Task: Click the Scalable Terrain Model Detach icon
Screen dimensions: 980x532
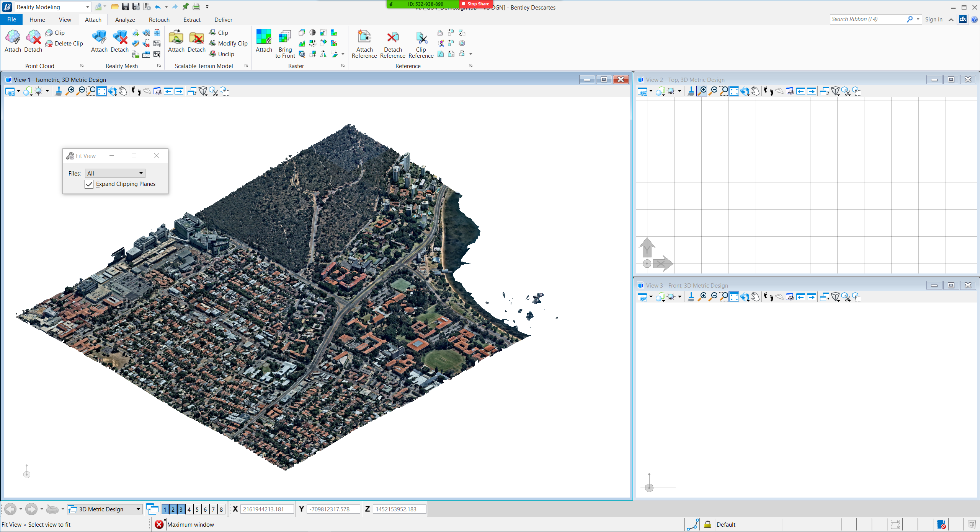Action: point(197,37)
